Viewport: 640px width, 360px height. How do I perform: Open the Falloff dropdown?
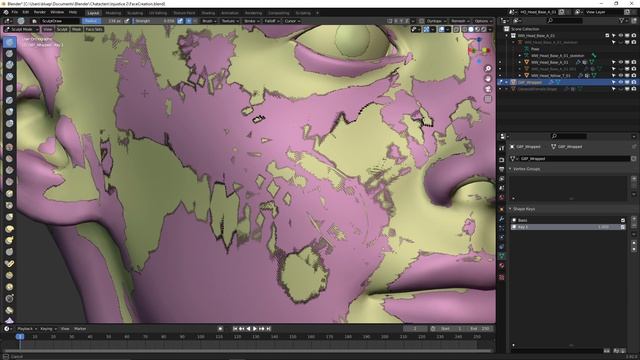[x=271, y=21]
